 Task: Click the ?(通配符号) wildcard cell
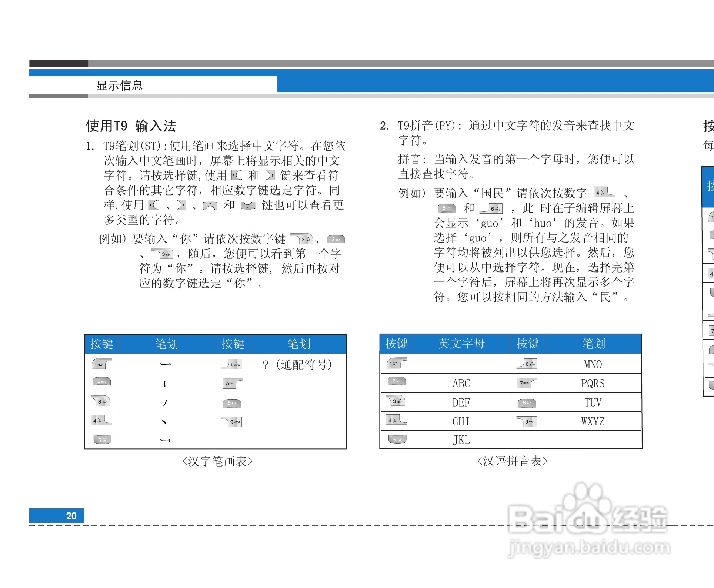[297, 365]
